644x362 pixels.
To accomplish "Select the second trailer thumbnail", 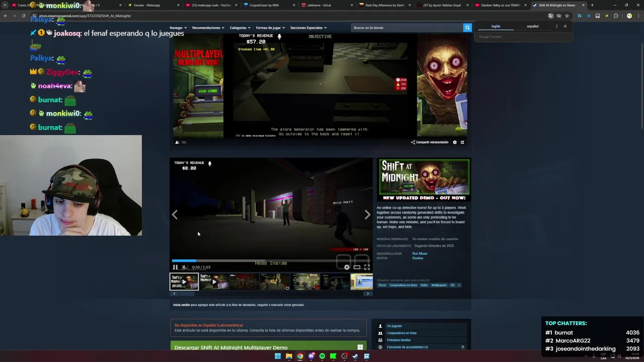I will point(214,282).
